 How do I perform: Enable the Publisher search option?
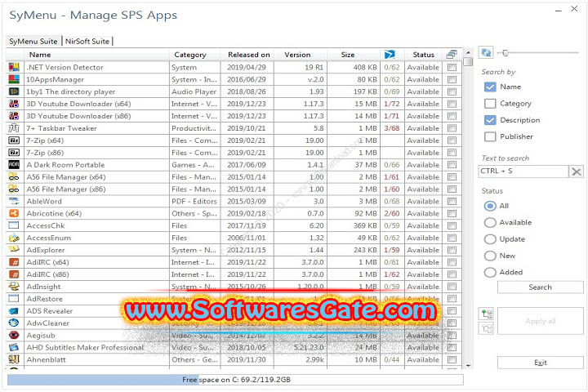point(490,136)
